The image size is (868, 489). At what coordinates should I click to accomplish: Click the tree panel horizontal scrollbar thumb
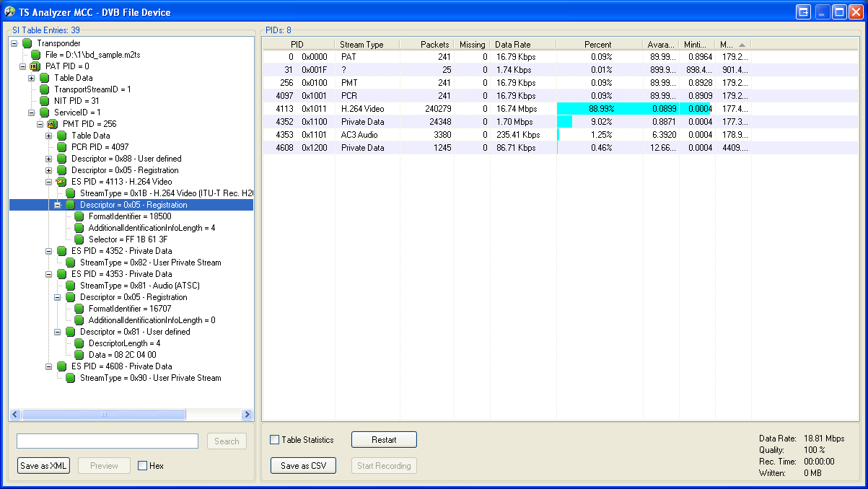point(103,415)
